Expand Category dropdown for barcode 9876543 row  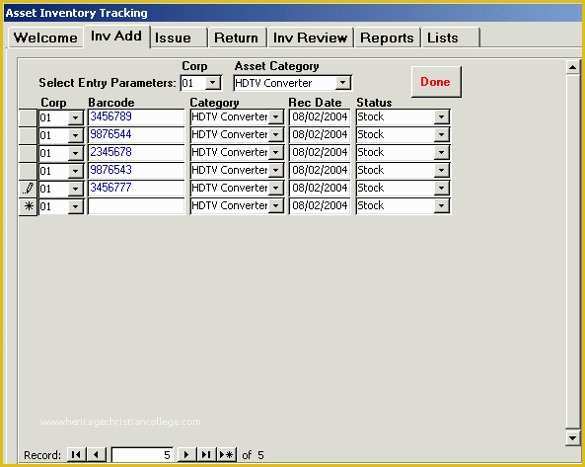point(275,171)
